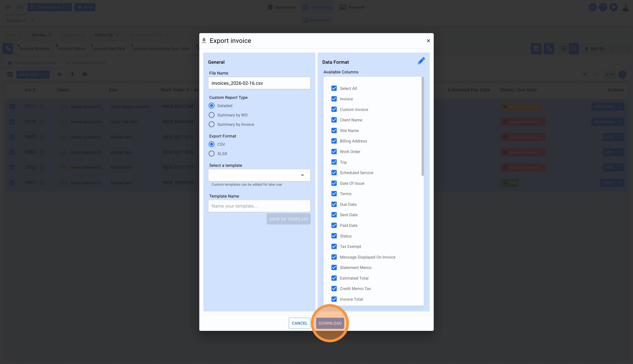This screenshot has height=364, width=633.
Task: Expand the Select a template dropdown
Action: pos(259,175)
